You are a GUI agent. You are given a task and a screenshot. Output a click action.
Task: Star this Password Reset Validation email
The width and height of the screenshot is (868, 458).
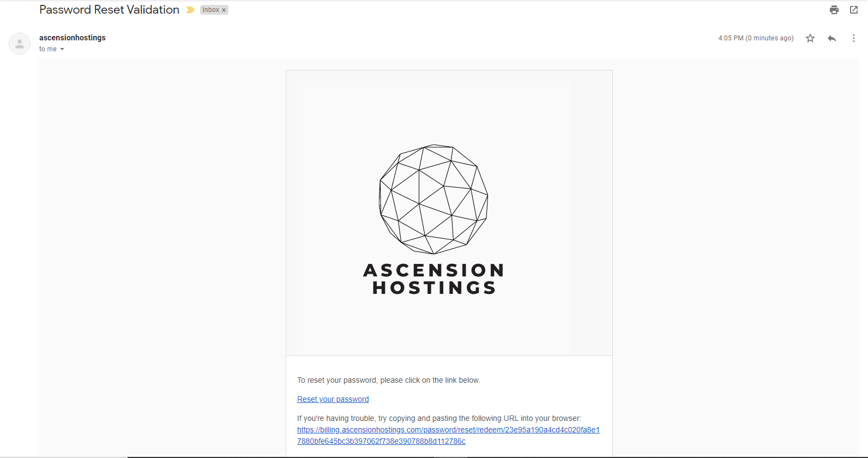click(810, 38)
